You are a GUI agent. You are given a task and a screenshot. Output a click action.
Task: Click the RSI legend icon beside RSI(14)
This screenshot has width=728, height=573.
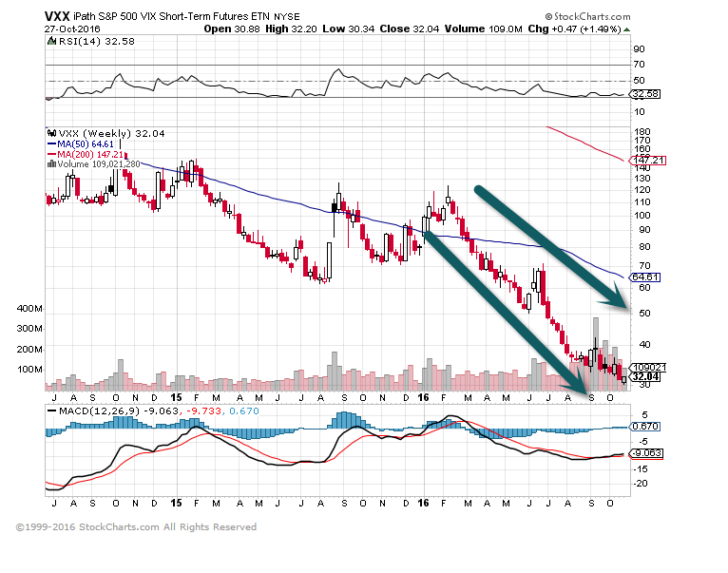click(52, 41)
